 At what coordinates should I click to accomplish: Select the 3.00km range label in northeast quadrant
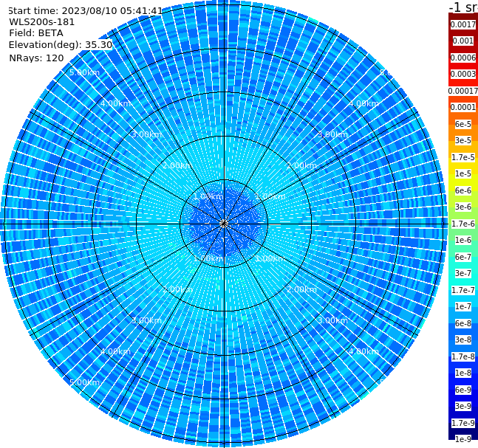click(332, 134)
